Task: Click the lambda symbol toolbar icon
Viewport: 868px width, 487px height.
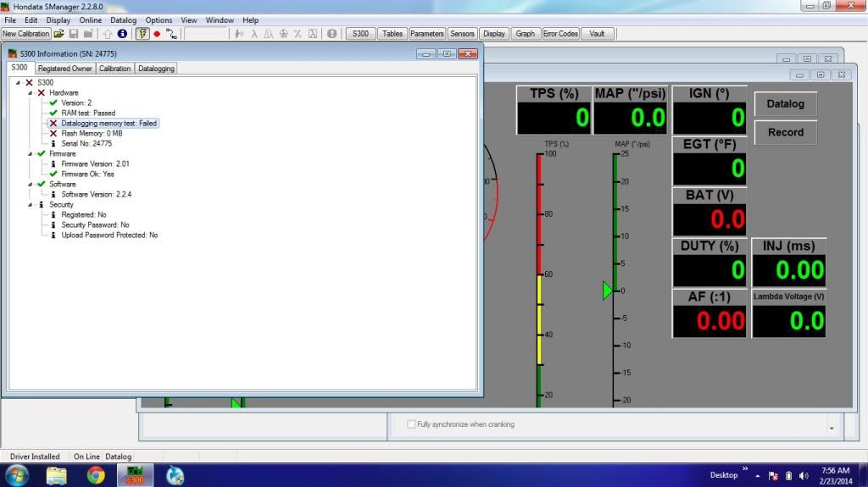Action: tap(254, 34)
